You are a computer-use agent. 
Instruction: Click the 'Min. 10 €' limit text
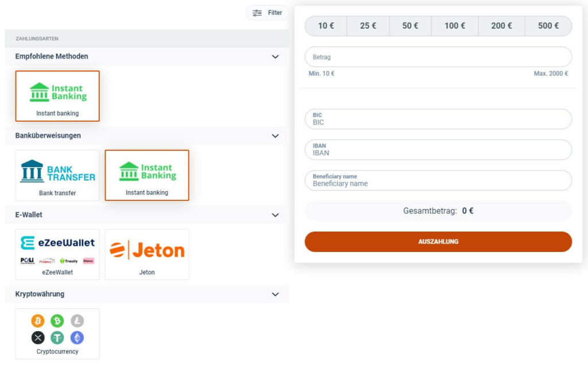[x=322, y=73]
